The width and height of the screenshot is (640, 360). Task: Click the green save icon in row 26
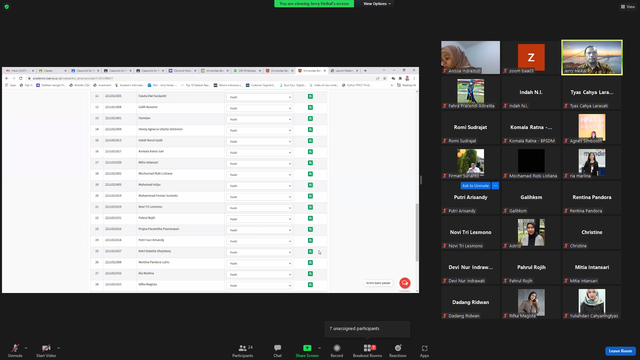pos(310,262)
